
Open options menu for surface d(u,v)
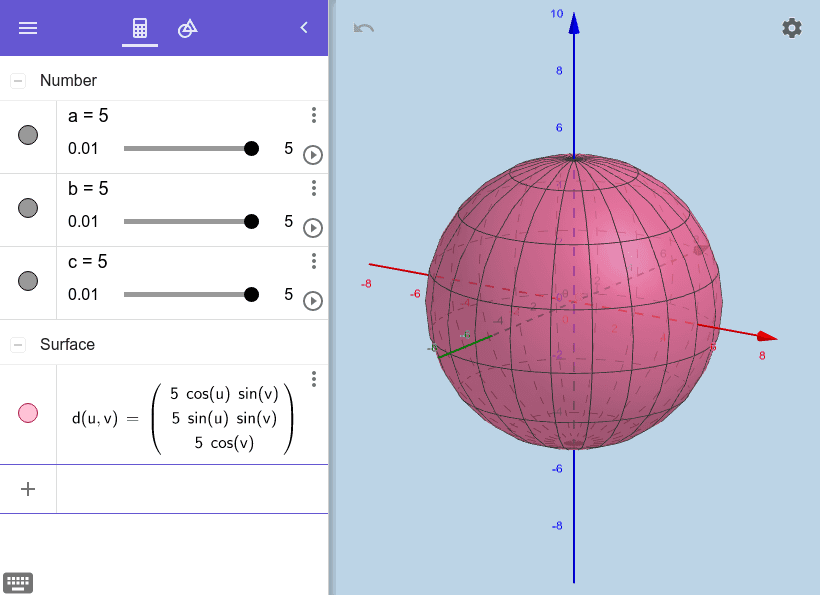coord(314,378)
